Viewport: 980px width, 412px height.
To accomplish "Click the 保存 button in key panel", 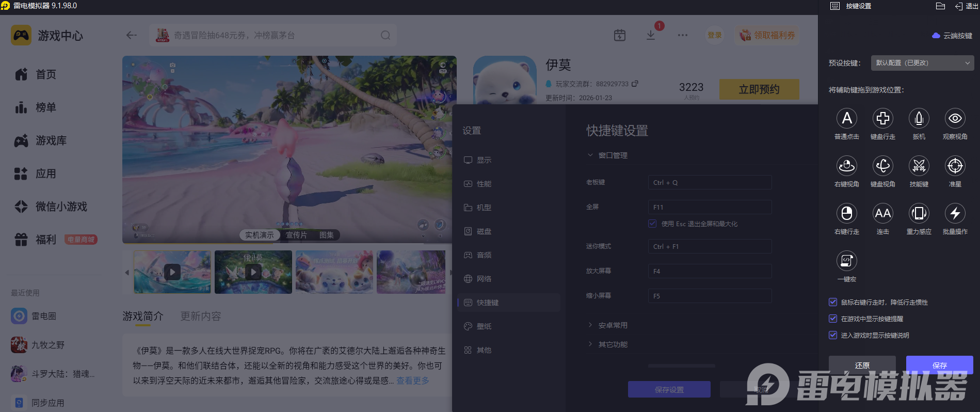I will [x=939, y=365].
